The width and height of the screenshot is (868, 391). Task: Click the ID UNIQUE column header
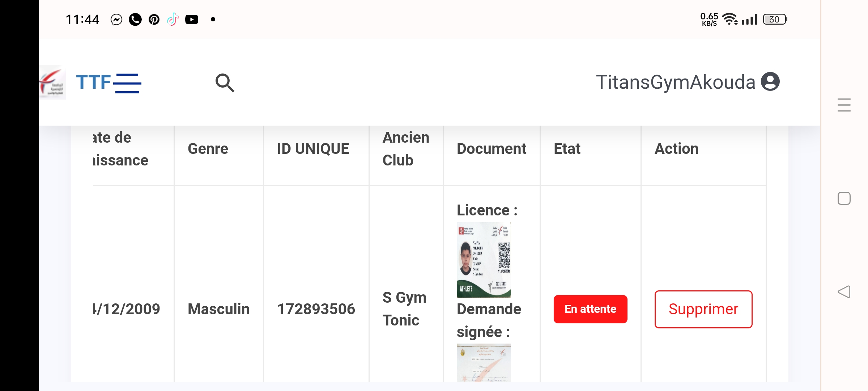tap(313, 149)
